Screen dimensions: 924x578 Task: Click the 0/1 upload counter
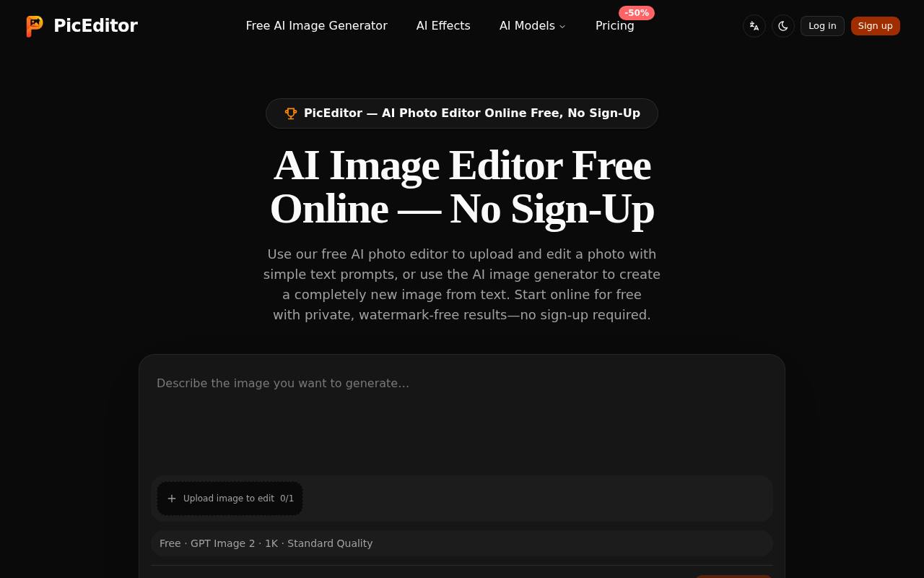pos(287,499)
